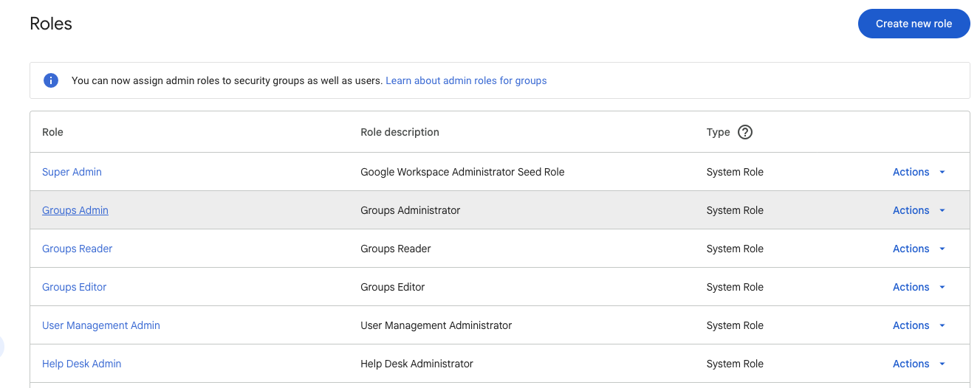The width and height of the screenshot is (980, 388).
Task: Open Actions dropdown for Groups Reader
Action: pos(919,249)
